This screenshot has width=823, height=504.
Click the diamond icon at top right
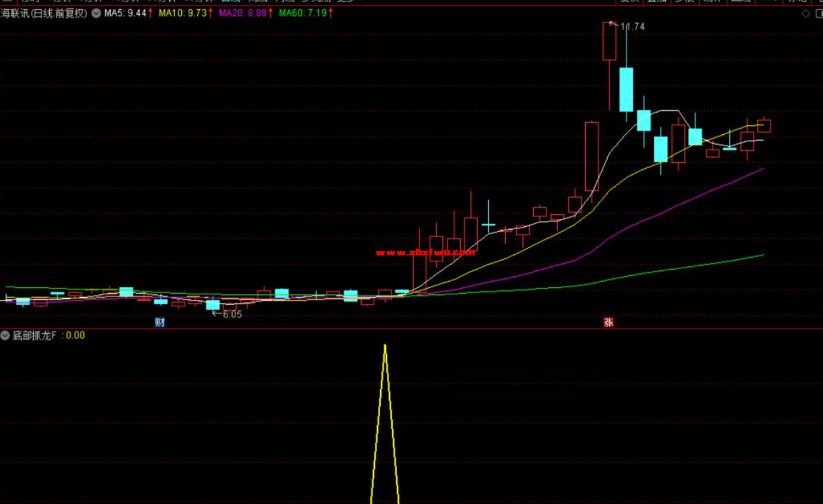[806, 14]
